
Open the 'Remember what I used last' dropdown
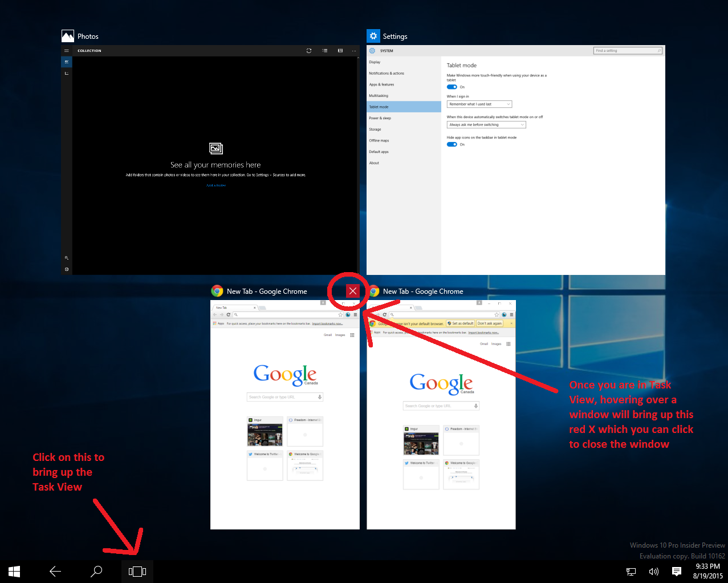479,104
